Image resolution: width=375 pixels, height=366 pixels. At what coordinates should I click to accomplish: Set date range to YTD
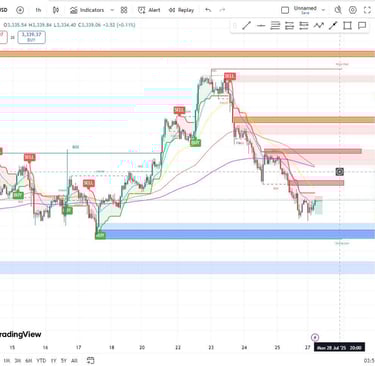(41, 361)
